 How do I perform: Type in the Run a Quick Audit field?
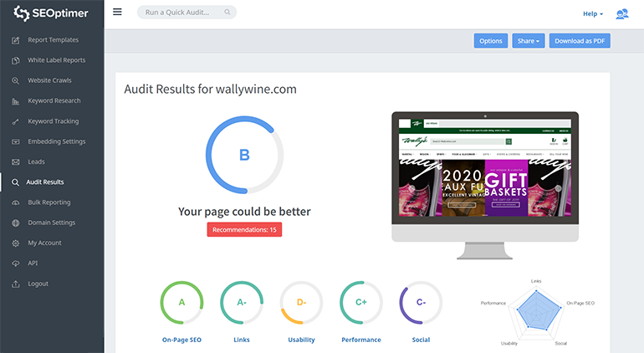pyautogui.click(x=187, y=13)
